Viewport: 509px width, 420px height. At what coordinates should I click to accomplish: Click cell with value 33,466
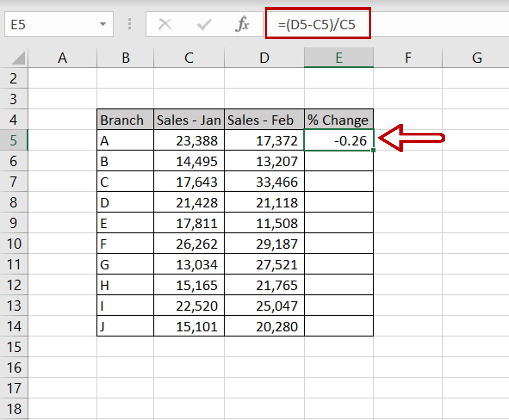pyautogui.click(x=264, y=182)
